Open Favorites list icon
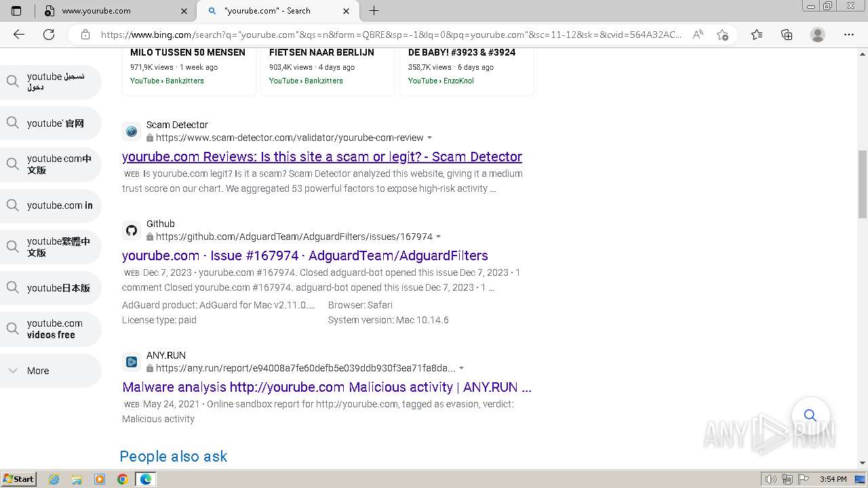This screenshot has height=488, width=868. point(757,35)
